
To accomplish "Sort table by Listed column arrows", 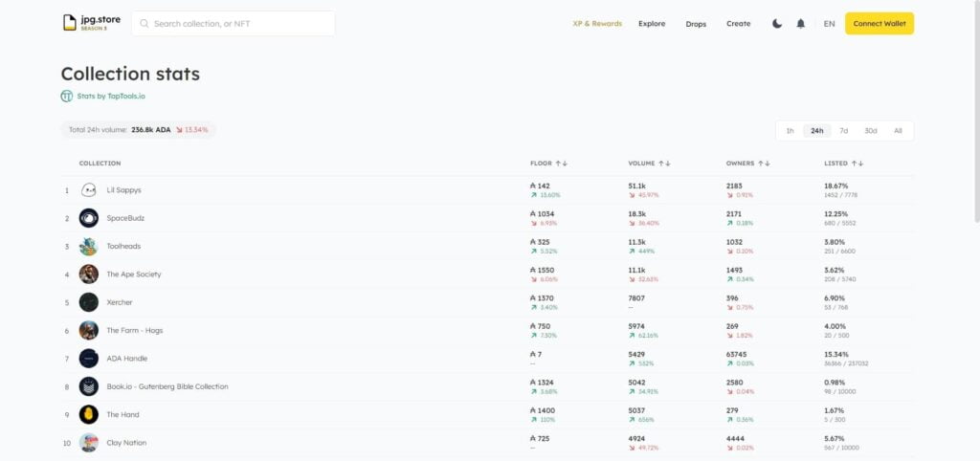I will pos(857,164).
